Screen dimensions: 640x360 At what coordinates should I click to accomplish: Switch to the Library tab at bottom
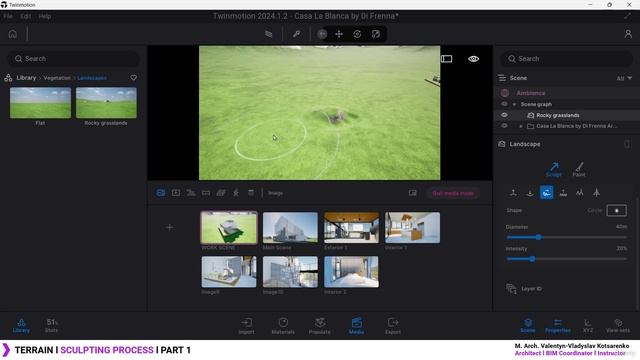(21, 326)
